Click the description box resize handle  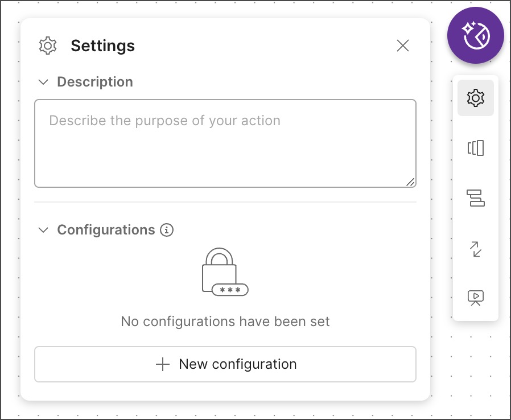pyautogui.click(x=410, y=182)
